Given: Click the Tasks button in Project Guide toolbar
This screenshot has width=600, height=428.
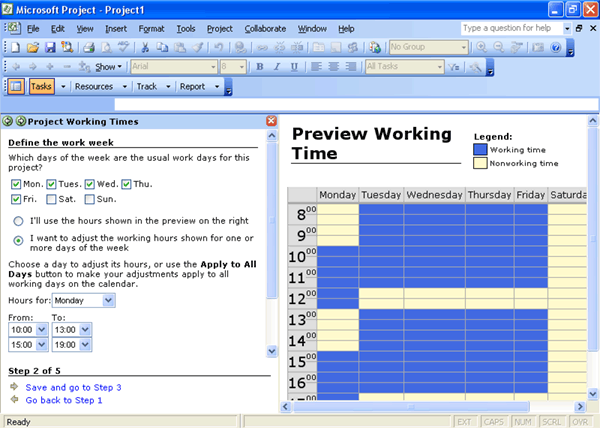Looking at the screenshot, I should [x=41, y=86].
